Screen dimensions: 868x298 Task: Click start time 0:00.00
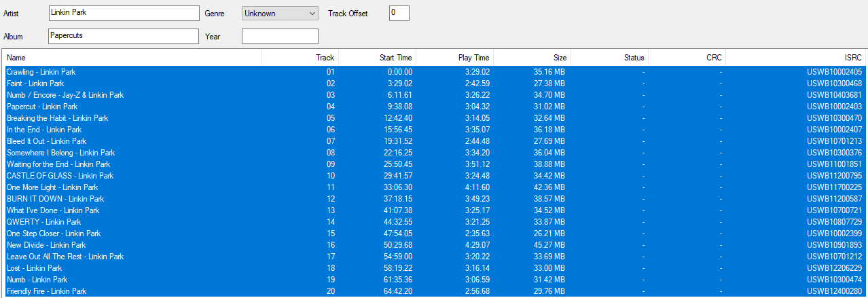tap(400, 72)
